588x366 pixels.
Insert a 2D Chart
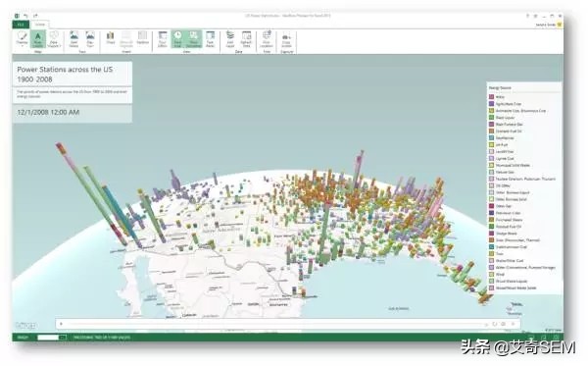point(110,38)
